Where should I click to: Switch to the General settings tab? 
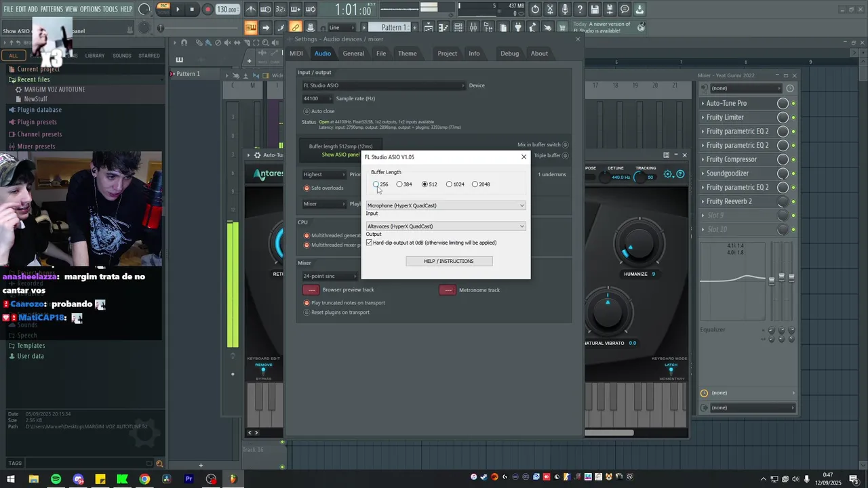[x=353, y=54]
